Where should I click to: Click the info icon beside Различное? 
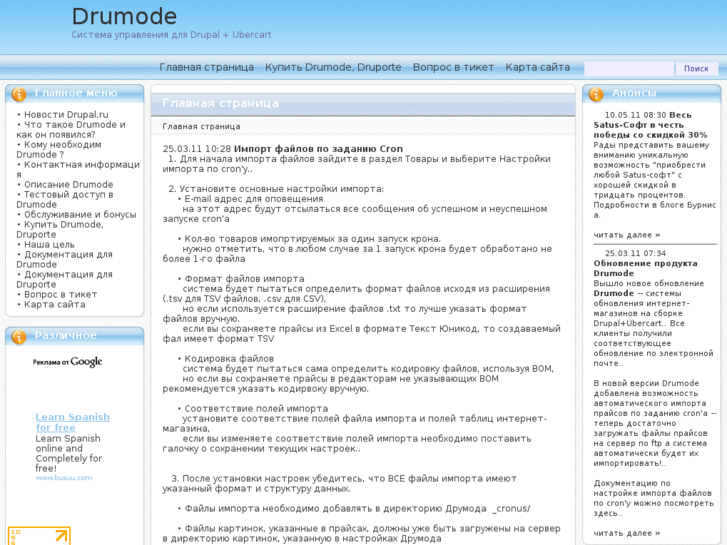point(19,337)
